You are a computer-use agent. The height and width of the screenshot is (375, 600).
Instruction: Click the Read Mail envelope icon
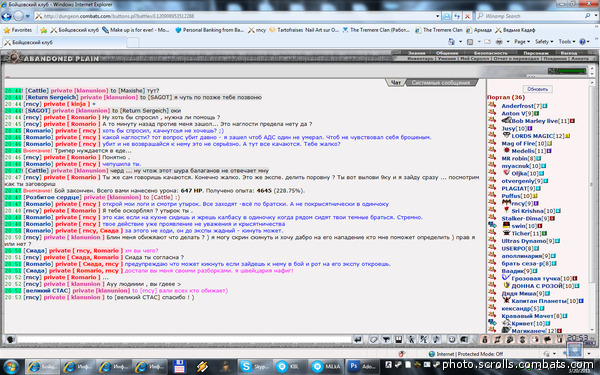pyautogui.click(x=488, y=42)
